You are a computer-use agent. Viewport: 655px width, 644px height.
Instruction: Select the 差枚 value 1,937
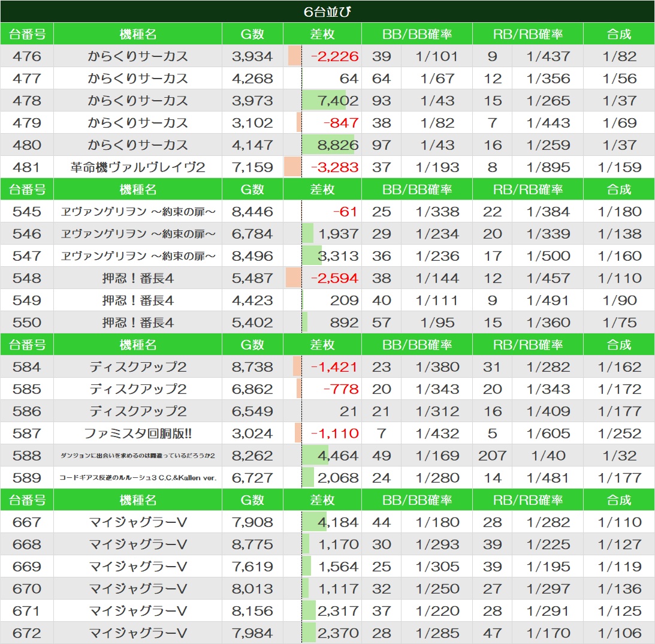pyautogui.click(x=339, y=233)
